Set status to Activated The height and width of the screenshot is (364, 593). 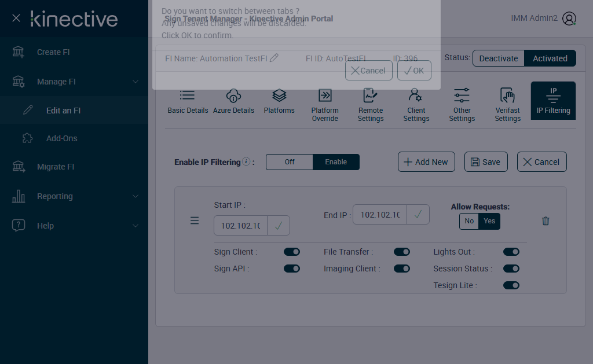pos(550,58)
